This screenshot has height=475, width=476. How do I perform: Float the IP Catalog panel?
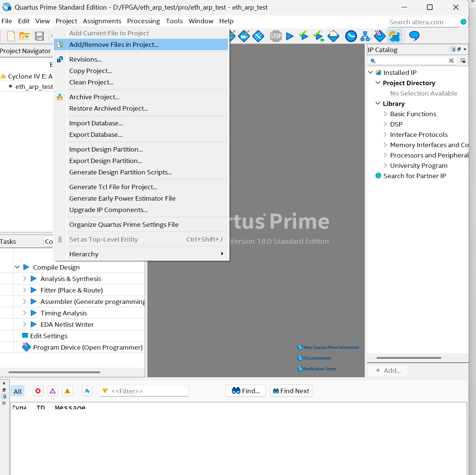click(459, 49)
